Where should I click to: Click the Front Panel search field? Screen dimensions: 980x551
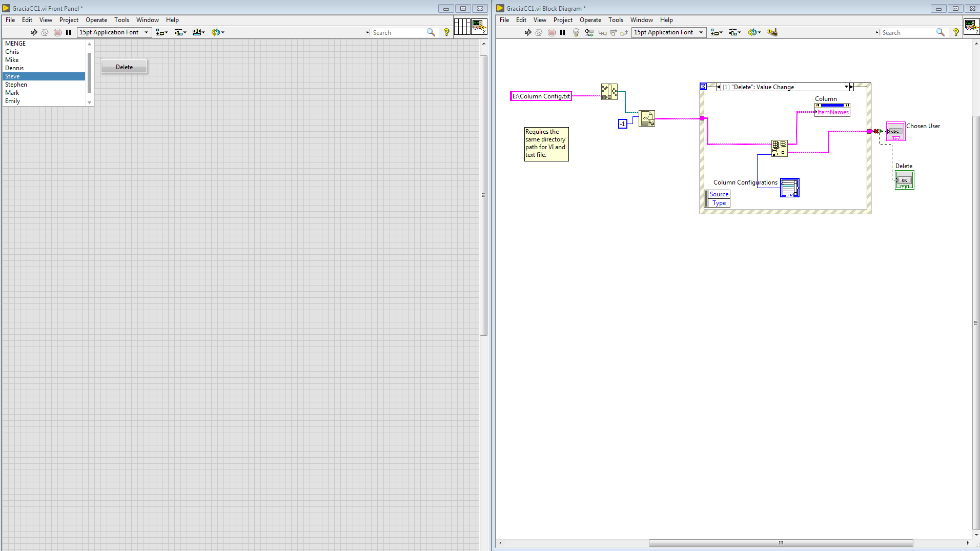pos(398,32)
